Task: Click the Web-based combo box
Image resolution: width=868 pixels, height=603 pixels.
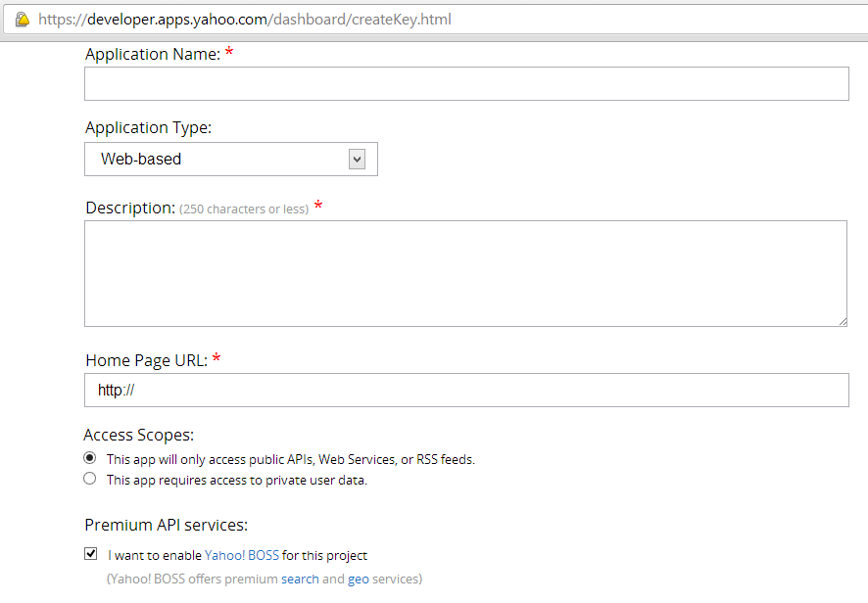Action: 231,160
